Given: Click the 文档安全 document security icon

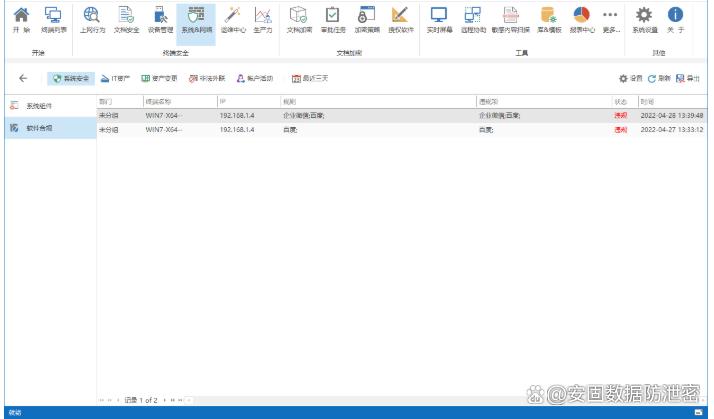Looking at the screenshot, I should tap(126, 19).
